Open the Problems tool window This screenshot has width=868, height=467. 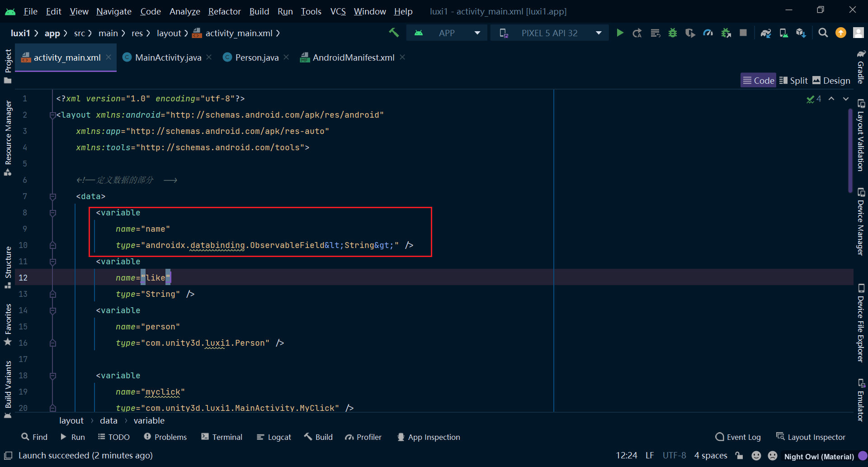pos(165,437)
